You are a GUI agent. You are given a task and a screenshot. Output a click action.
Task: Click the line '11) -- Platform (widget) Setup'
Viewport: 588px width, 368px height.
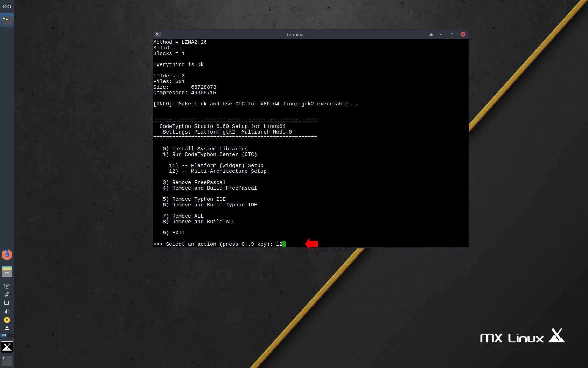click(216, 165)
